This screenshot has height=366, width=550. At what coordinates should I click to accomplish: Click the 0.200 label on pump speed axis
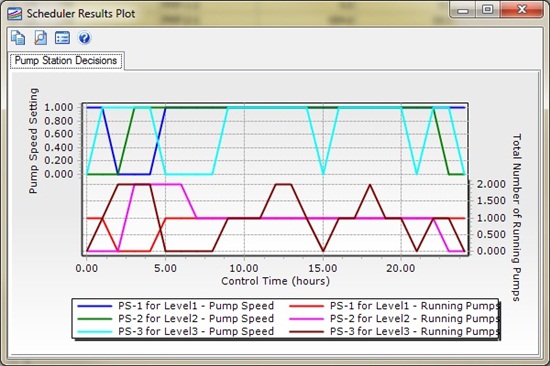tap(59, 160)
